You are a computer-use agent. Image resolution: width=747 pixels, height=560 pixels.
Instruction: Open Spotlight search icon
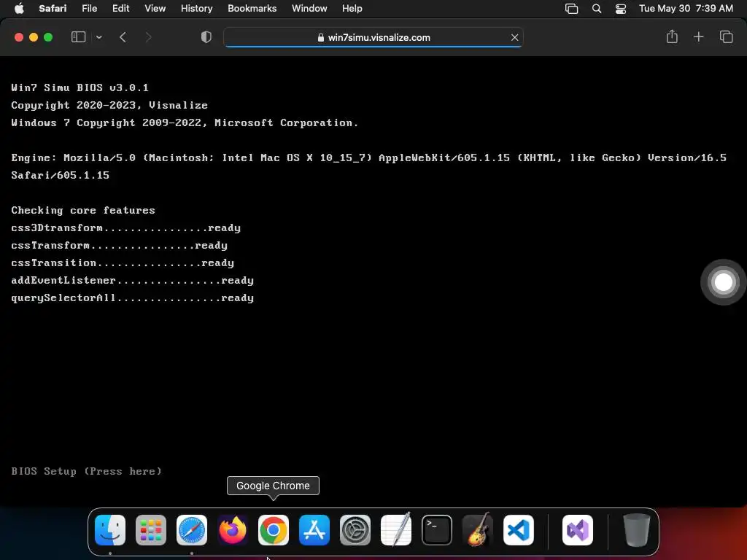[597, 9]
